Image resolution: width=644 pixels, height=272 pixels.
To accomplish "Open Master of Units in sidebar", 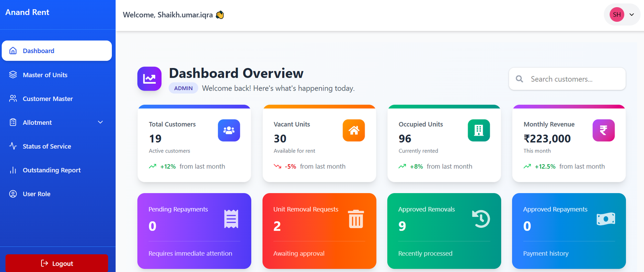I will tap(45, 75).
